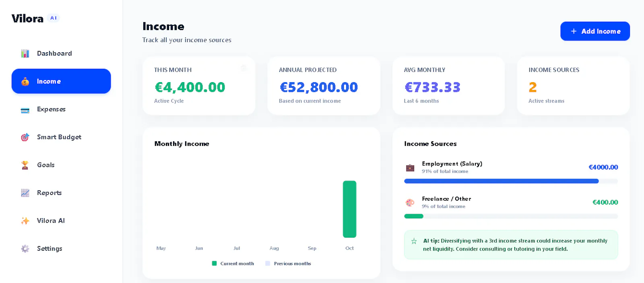Click the Income Sources count "2"

click(x=533, y=87)
